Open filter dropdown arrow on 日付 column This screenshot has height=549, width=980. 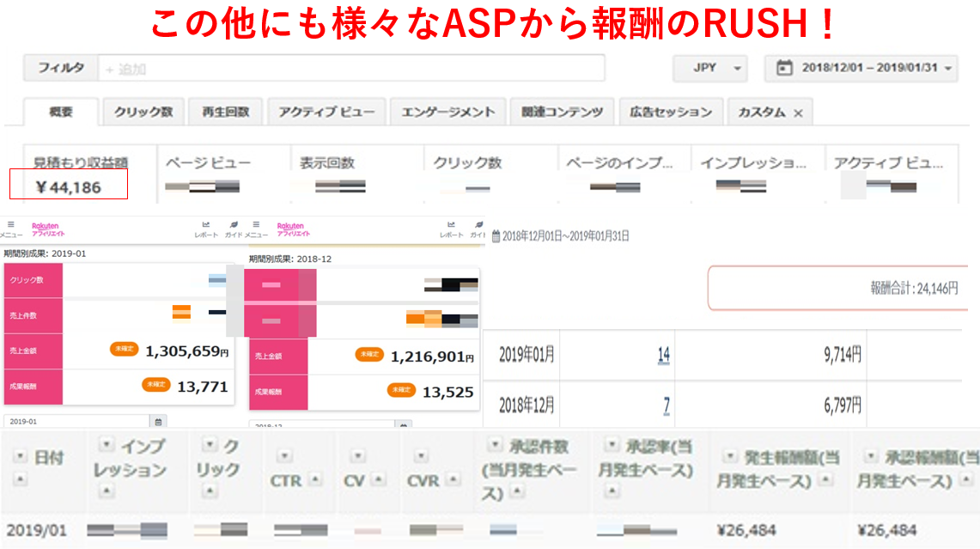pos(20,456)
